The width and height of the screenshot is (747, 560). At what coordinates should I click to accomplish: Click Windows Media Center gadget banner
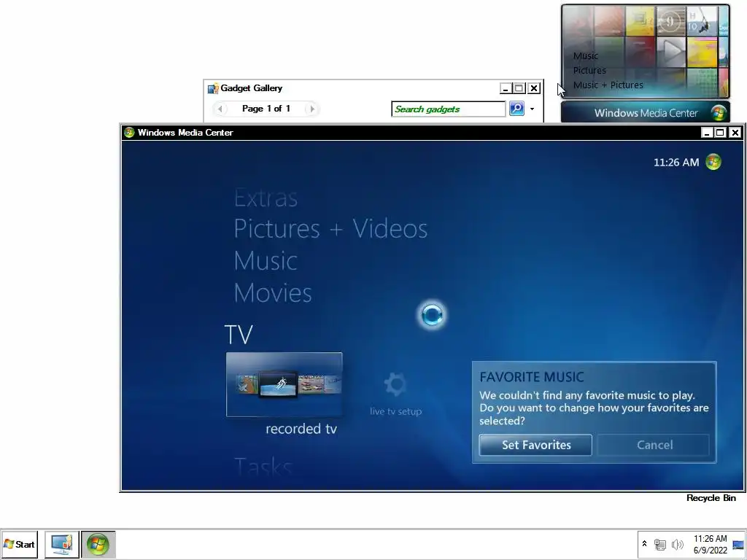click(645, 113)
